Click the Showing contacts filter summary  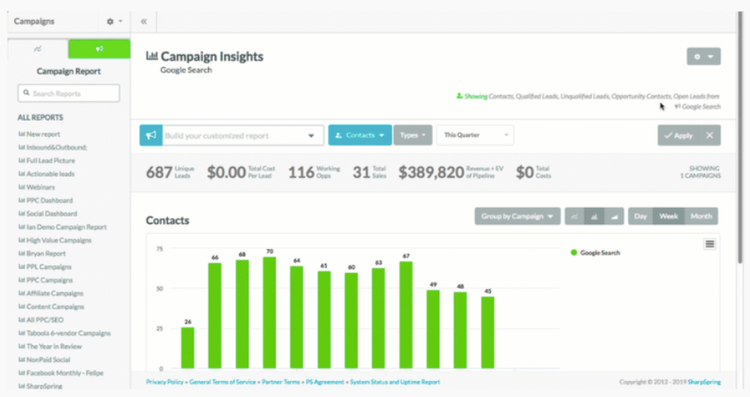(x=588, y=101)
